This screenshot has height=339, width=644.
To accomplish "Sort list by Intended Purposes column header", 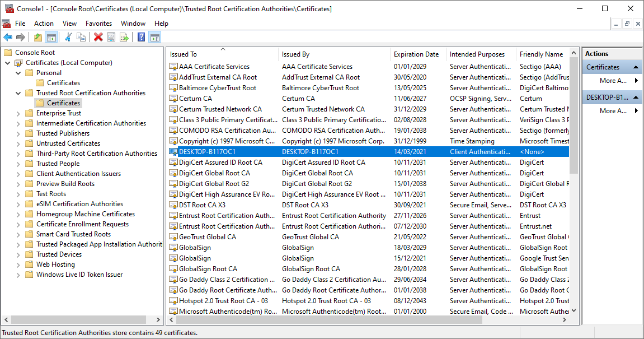I will (x=481, y=54).
